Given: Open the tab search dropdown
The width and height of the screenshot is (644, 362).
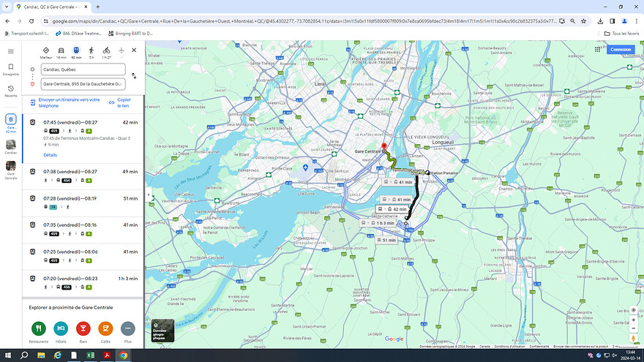Looking at the screenshot, I should click(7, 7).
